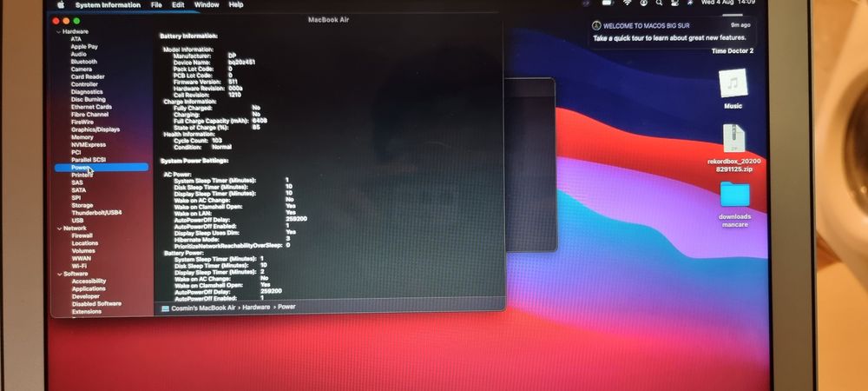Select SPI in the sidebar

pyautogui.click(x=76, y=198)
